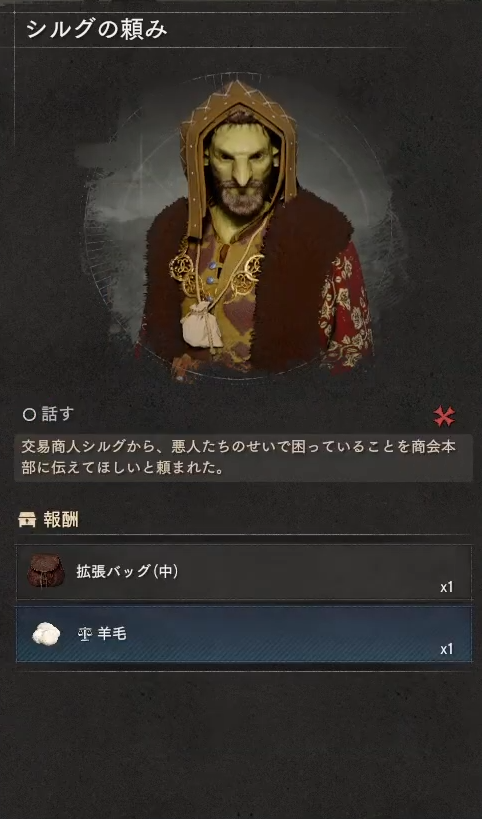Click the white wool item icon
This screenshot has height=819, width=482.
coord(45,634)
